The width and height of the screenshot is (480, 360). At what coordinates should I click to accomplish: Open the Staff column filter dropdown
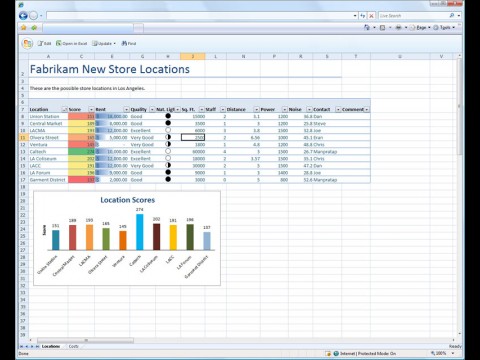pyautogui.click(x=223, y=109)
